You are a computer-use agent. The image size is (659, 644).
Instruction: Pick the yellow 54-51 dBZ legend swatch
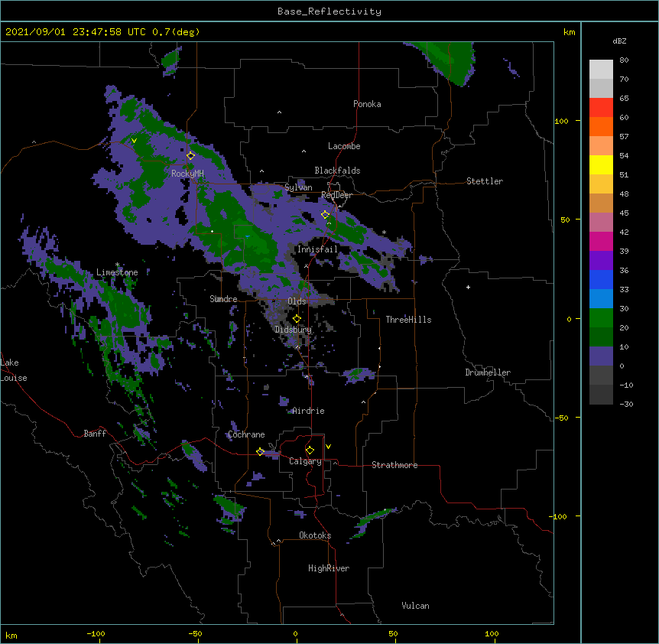tap(601, 164)
